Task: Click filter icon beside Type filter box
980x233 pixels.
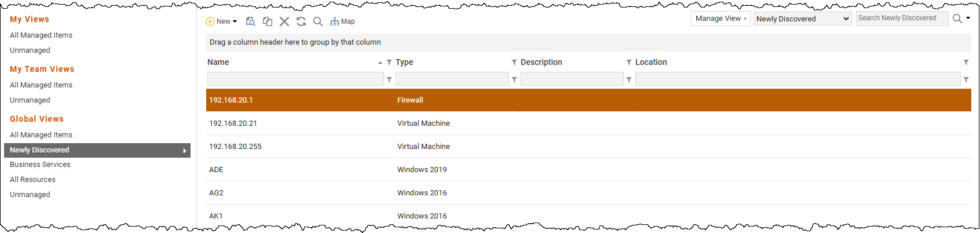Action: tap(514, 79)
